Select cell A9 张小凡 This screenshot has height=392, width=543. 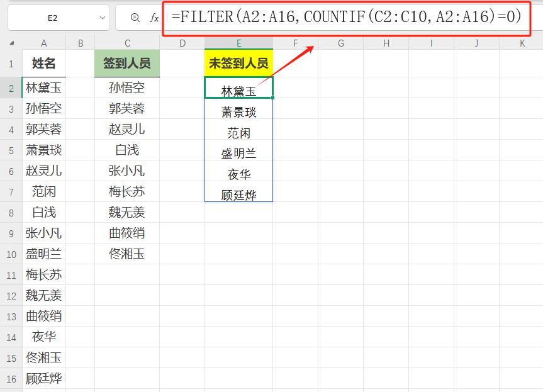(44, 233)
